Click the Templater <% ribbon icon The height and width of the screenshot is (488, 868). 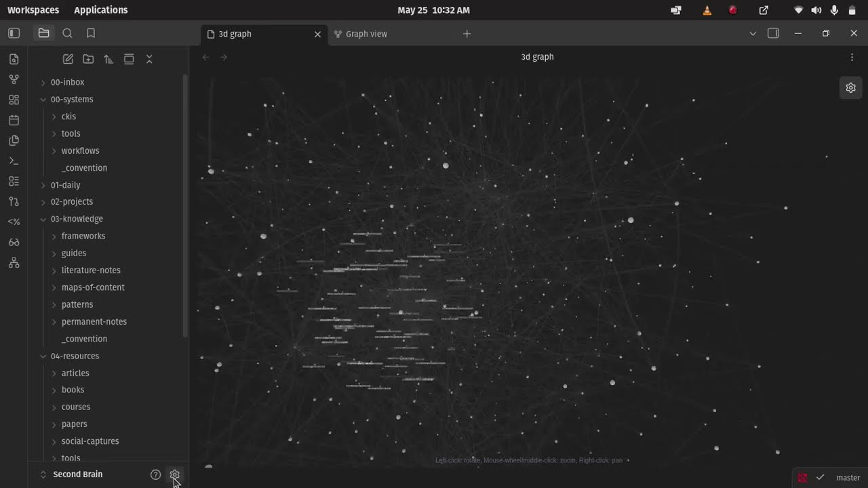(x=14, y=222)
